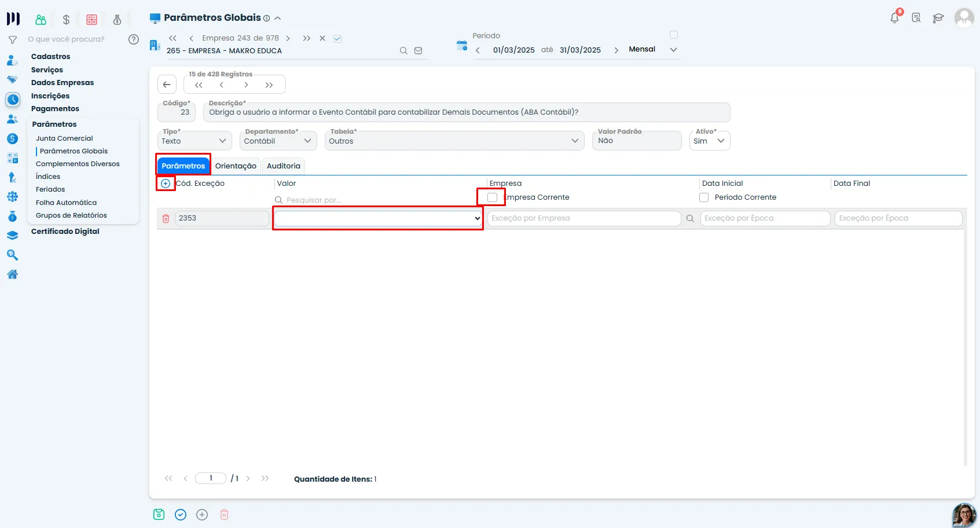980x528 pixels.
Task: Open the Certificado Digital section
Action: pyautogui.click(x=65, y=232)
